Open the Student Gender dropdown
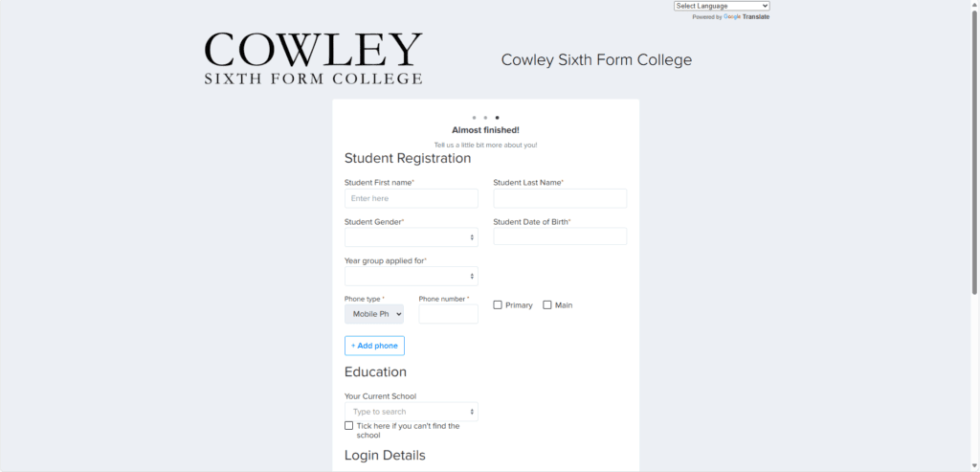Screen dimensions: 980x472 click(411, 236)
